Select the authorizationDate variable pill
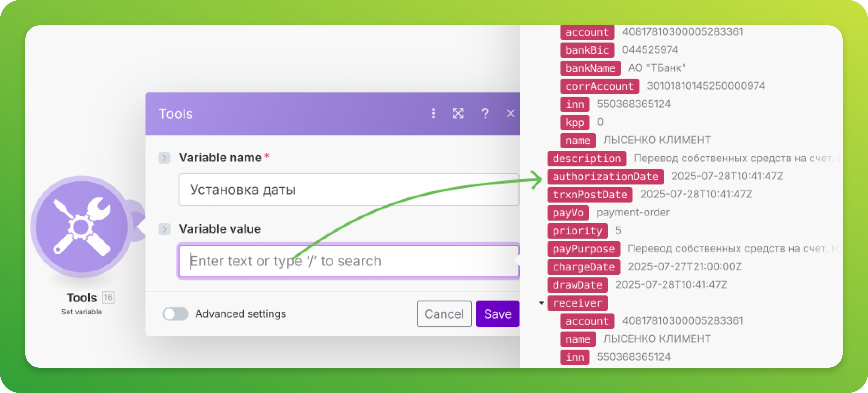Screen dimensions: 868x393 (605, 177)
